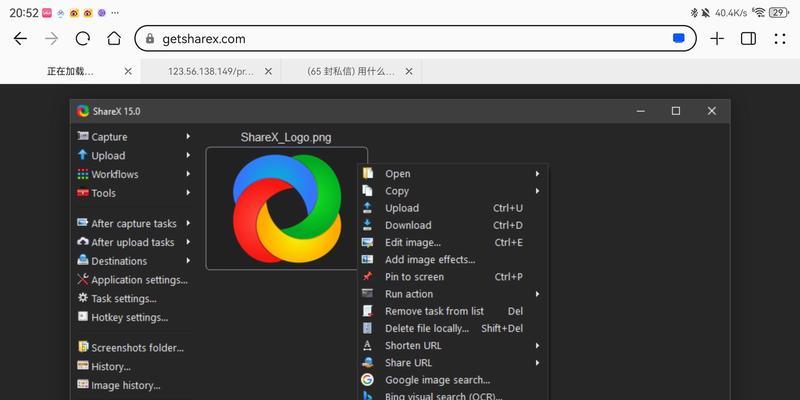Open the browser four-dot menu
This screenshot has width=800, height=400.
click(x=780, y=39)
